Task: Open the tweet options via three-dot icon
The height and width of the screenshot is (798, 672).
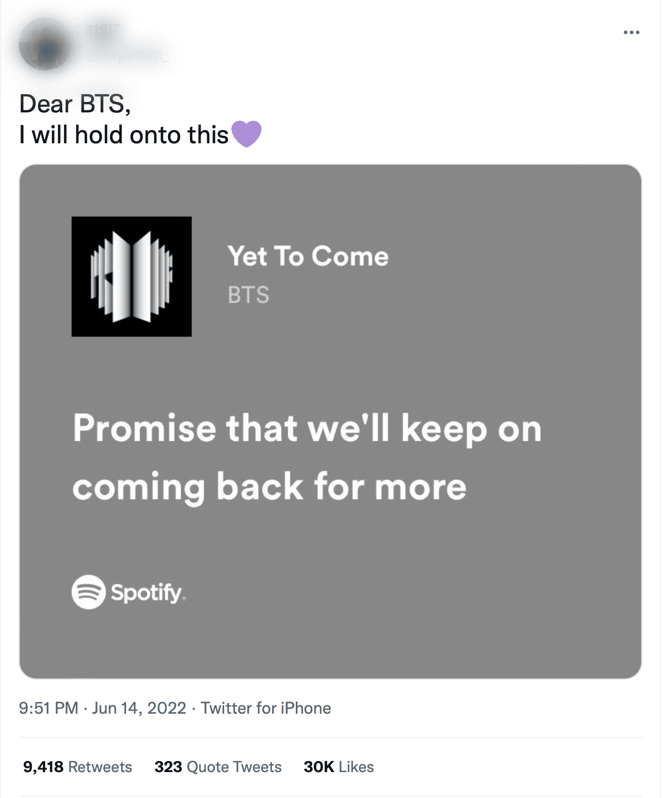Action: (x=632, y=32)
